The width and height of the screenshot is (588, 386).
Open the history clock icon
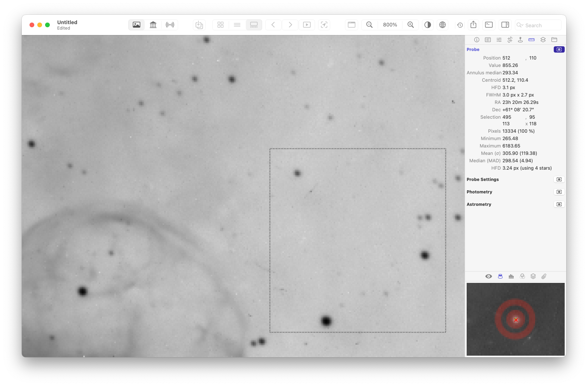click(460, 25)
